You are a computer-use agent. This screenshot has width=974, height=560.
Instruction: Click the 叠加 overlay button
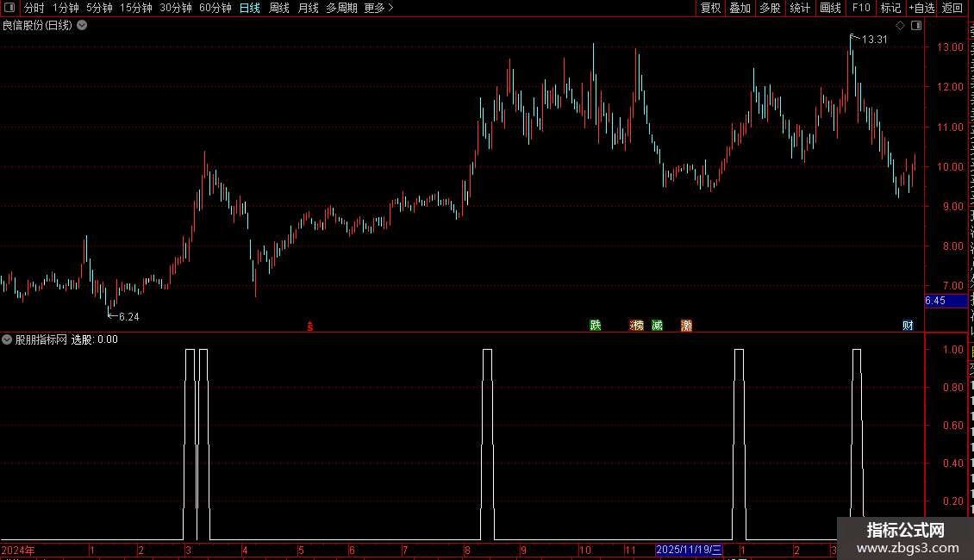[x=740, y=8]
